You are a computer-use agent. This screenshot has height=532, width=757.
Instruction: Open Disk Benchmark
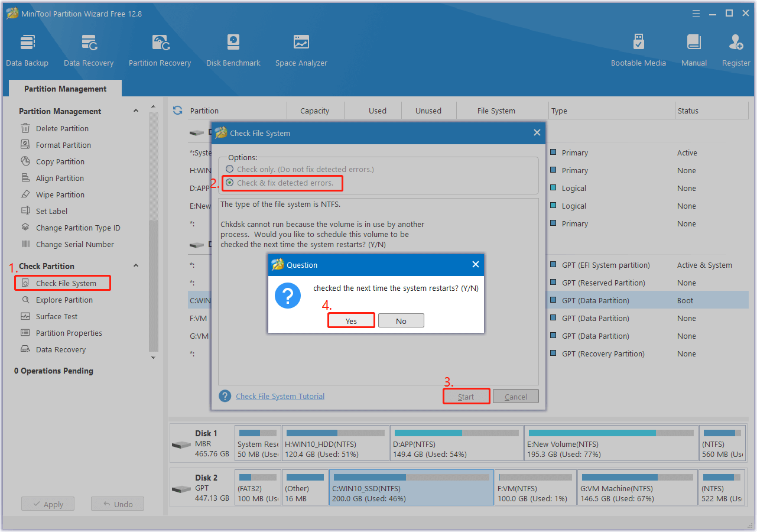pyautogui.click(x=233, y=50)
